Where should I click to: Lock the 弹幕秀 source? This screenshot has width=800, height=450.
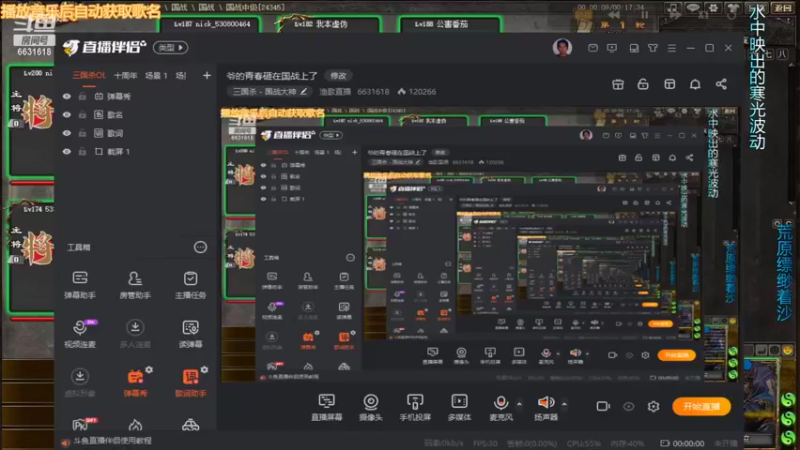pyautogui.click(x=82, y=96)
